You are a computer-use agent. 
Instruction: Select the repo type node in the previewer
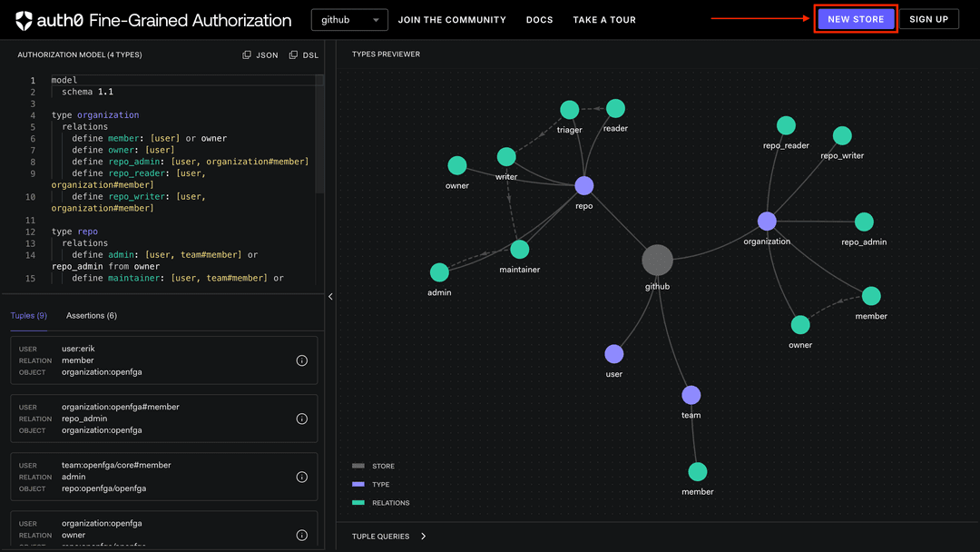(x=584, y=185)
